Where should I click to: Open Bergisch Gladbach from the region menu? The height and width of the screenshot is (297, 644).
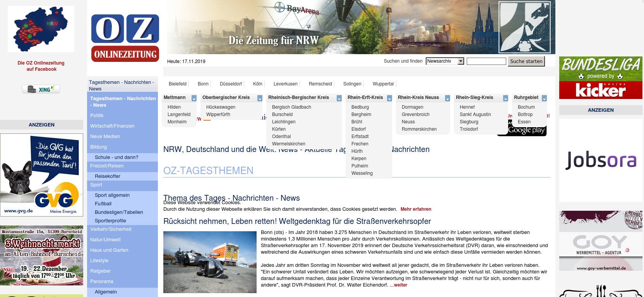[x=291, y=107]
